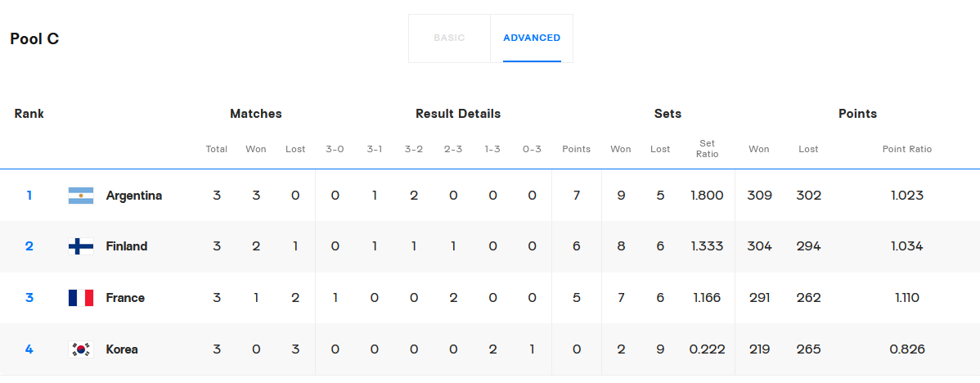Open the Korea team link
Viewport: 980px width, 383px height.
click(x=122, y=349)
